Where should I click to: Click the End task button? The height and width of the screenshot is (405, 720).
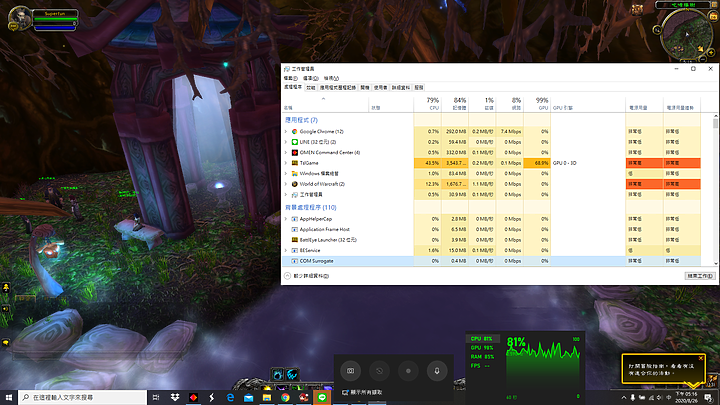tap(700, 276)
